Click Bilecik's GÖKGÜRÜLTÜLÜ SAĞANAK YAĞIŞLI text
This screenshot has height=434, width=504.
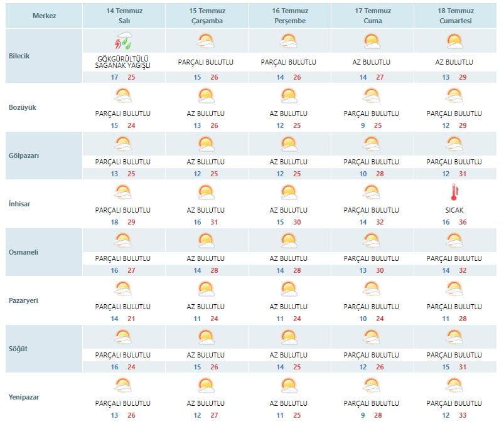click(x=123, y=62)
